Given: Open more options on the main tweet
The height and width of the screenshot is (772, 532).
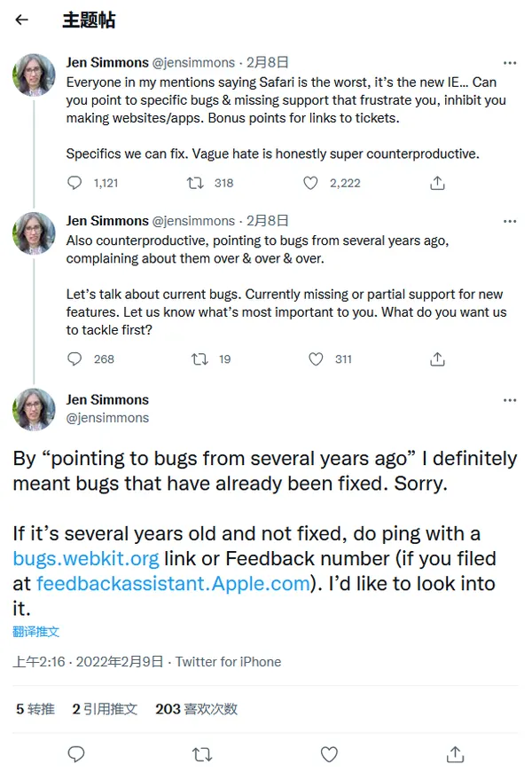Looking at the screenshot, I should click(510, 400).
